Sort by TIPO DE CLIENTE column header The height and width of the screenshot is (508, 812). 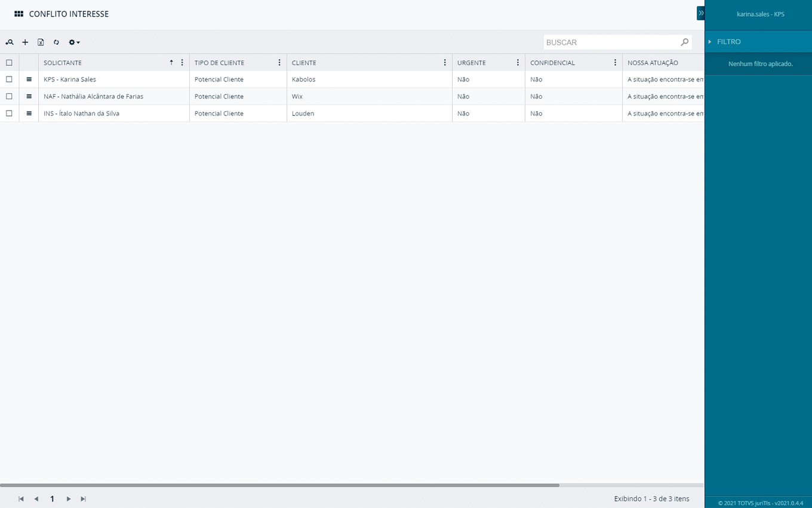pos(219,63)
